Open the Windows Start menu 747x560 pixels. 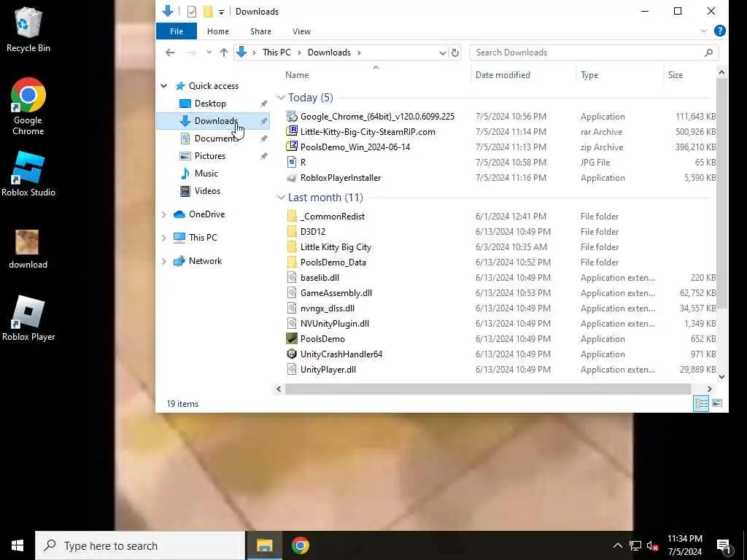pos(18,545)
